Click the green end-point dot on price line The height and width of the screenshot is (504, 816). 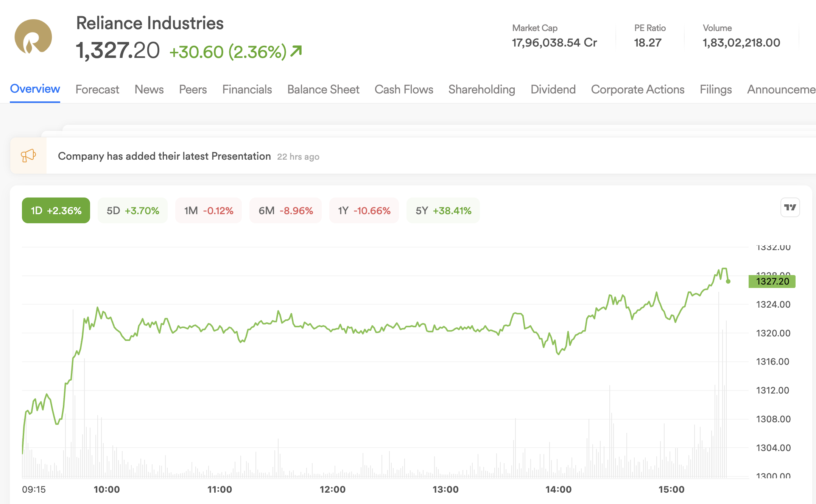[x=728, y=281]
